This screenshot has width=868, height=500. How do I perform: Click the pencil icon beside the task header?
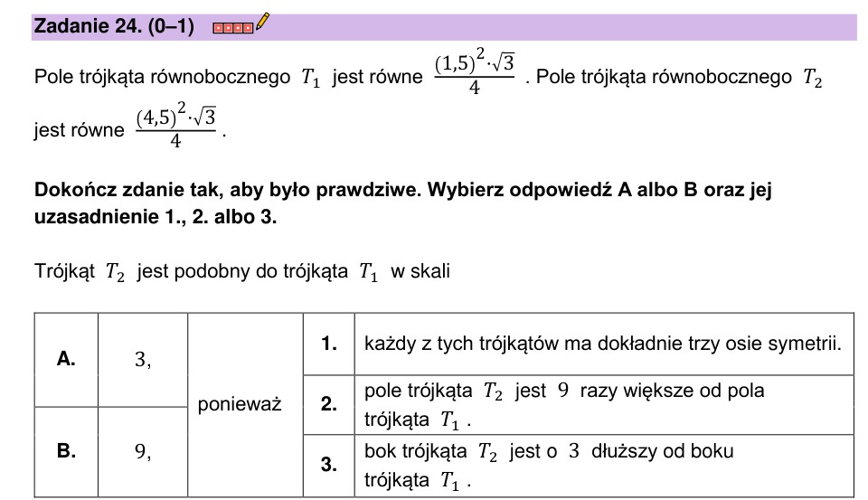pyautogui.click(x=263, y=22)
